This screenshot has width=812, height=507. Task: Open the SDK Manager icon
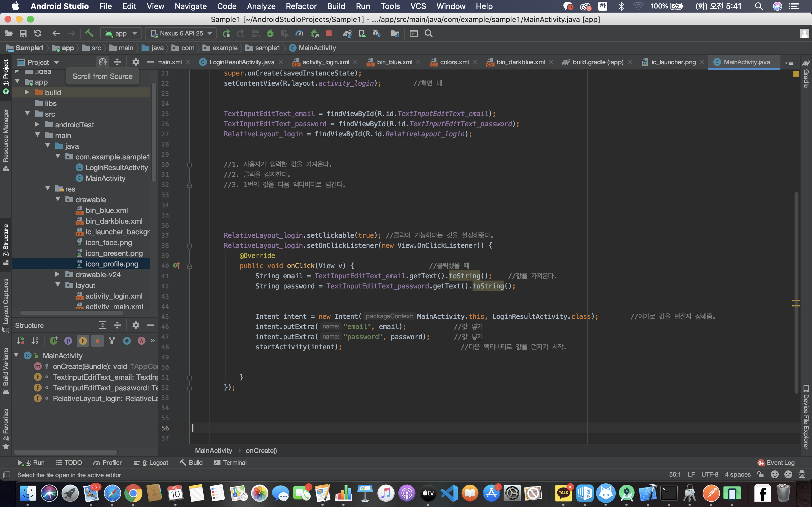coord(376,33)
